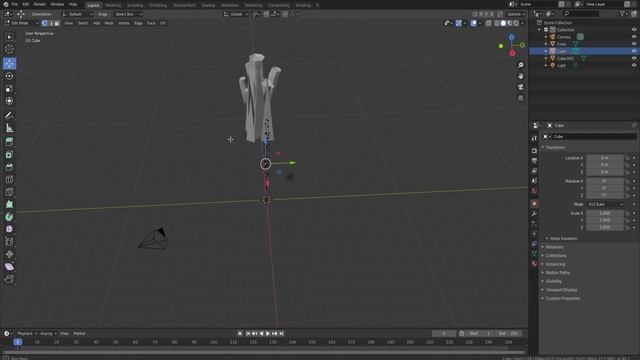Enable vertex select mode
The height and width of the screenshot is (360, 640).
pyautogui.click(x=45, y=23)
